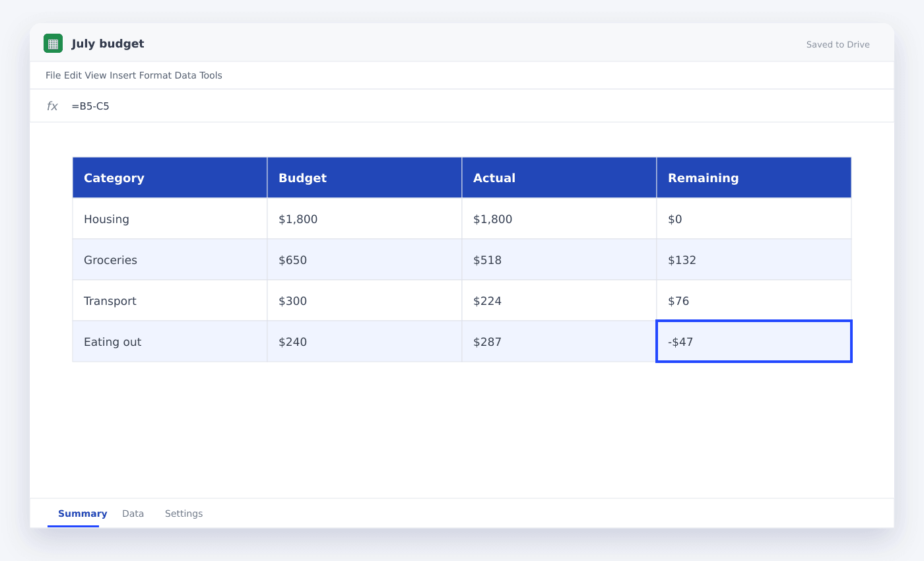Click the fx formula icon
The width and height of the screenshot is (924, 561).
(x=52, y=106)
